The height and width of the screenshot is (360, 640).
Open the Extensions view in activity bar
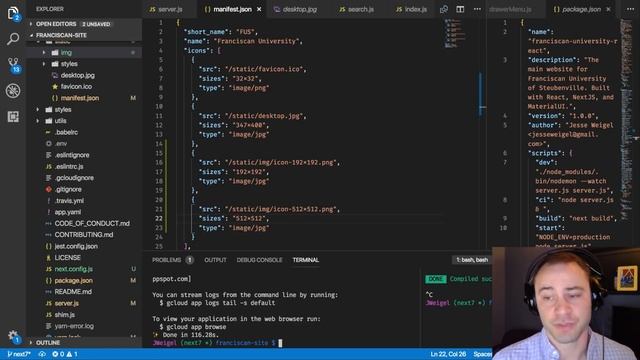coord(13,117)
